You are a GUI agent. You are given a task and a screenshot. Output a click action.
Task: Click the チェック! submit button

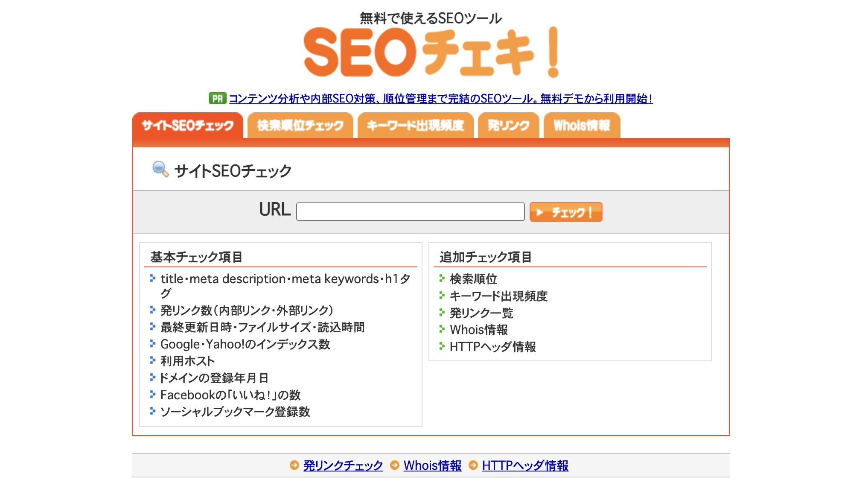566,212
